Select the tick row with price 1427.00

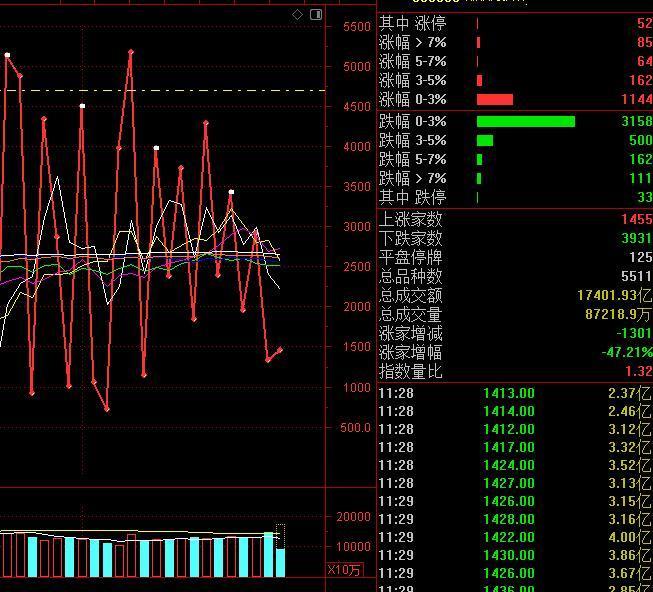pyautogui.click(x=516, y=483)
